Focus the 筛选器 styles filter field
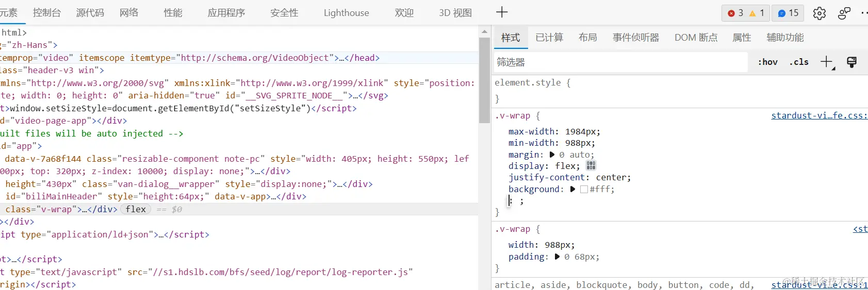Viewport: 868px width, 290px height. tap(620, 62)
